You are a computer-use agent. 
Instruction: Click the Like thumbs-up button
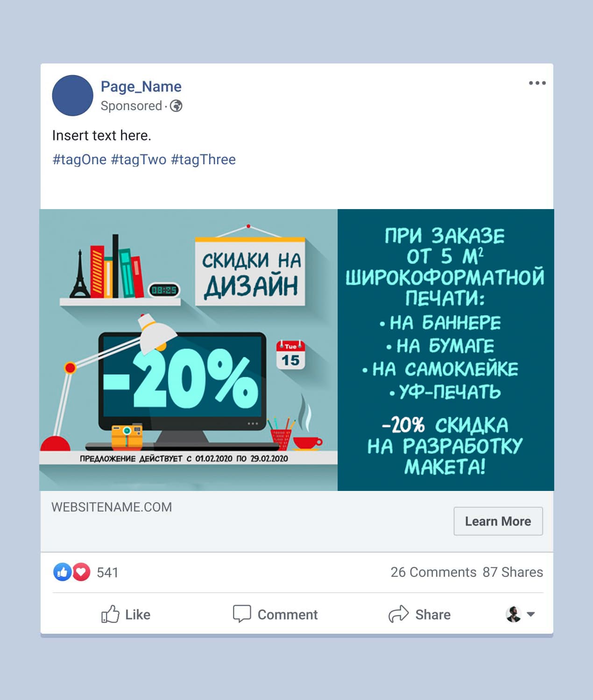(x=126, y=614)
